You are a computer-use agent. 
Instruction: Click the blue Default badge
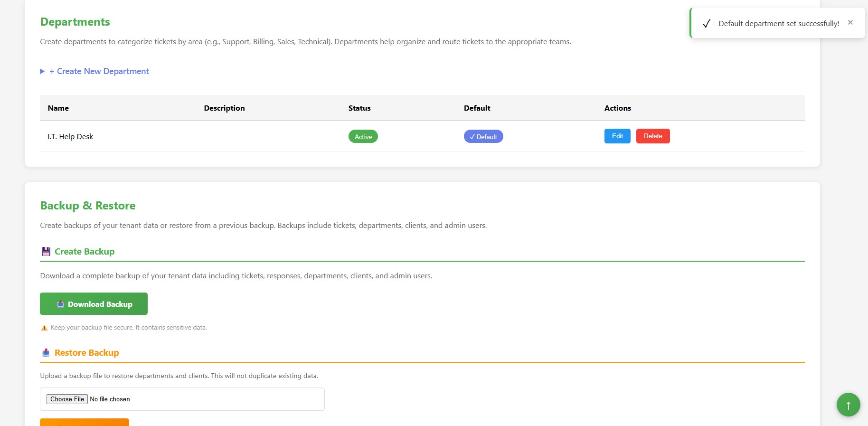click(x=483, y=137)
